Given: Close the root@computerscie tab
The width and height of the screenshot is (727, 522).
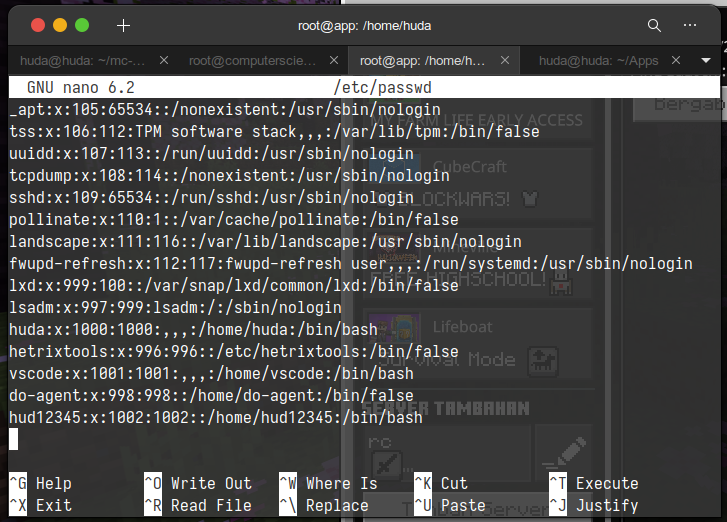Looking at the screenshot, I should point(331,61).
